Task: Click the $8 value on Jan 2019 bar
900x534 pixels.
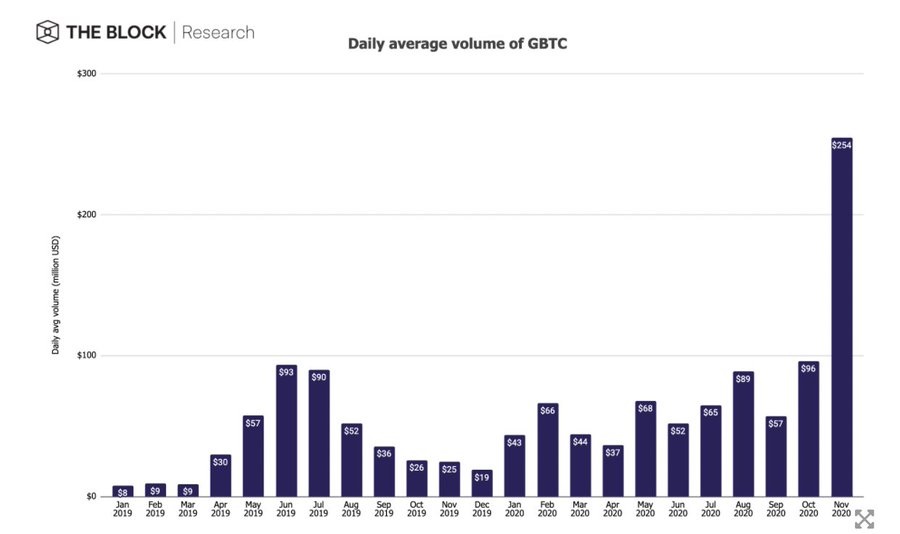Action: coord(123,493)
